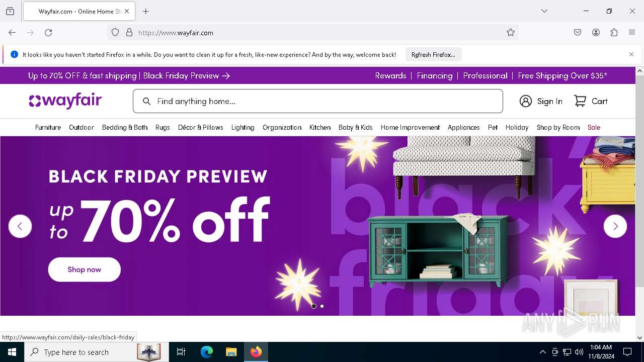The width and height of the screenshot is (644, 362).
Task: View site security lock info
Action: click(x=129, y=33)
